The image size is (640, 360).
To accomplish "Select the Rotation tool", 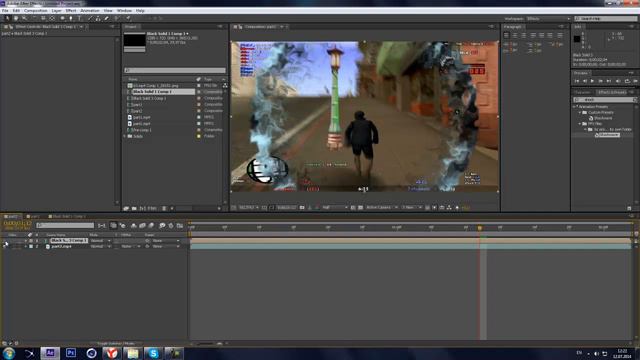I will coord(34,18).
